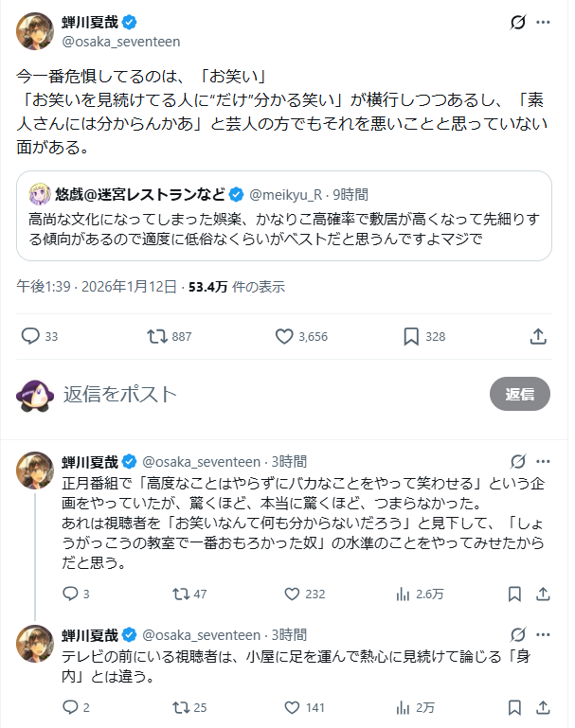Screen dimensions: 575x728
Task: Open more options menu on main post
Action: [x=543, y=23]
